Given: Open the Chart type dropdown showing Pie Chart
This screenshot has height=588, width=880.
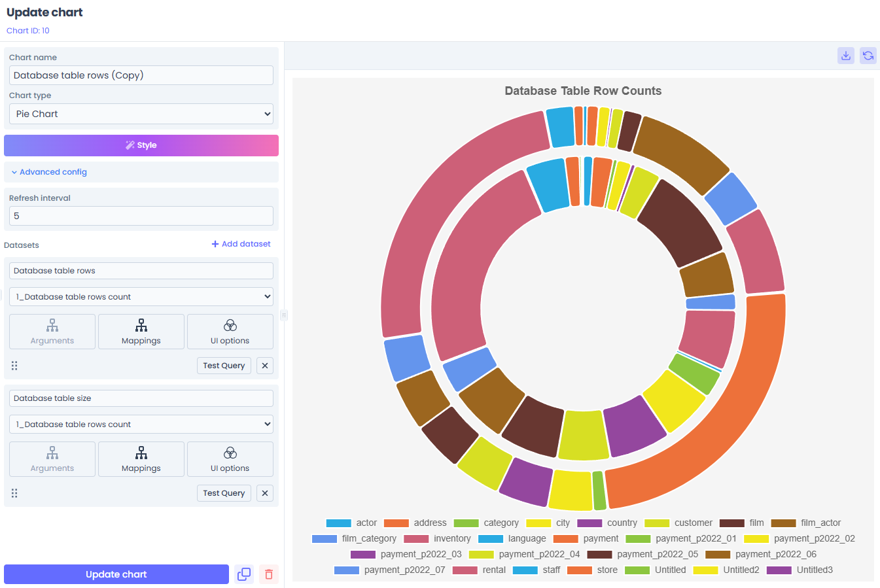Looking at the screenshot, I should coord(141,114).
